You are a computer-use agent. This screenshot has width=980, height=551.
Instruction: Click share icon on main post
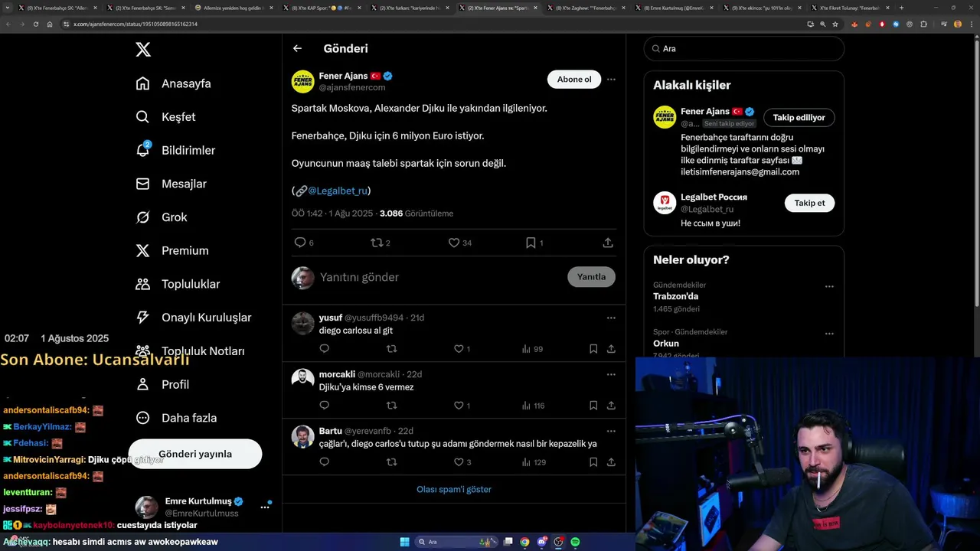click(x=608, y=243)
